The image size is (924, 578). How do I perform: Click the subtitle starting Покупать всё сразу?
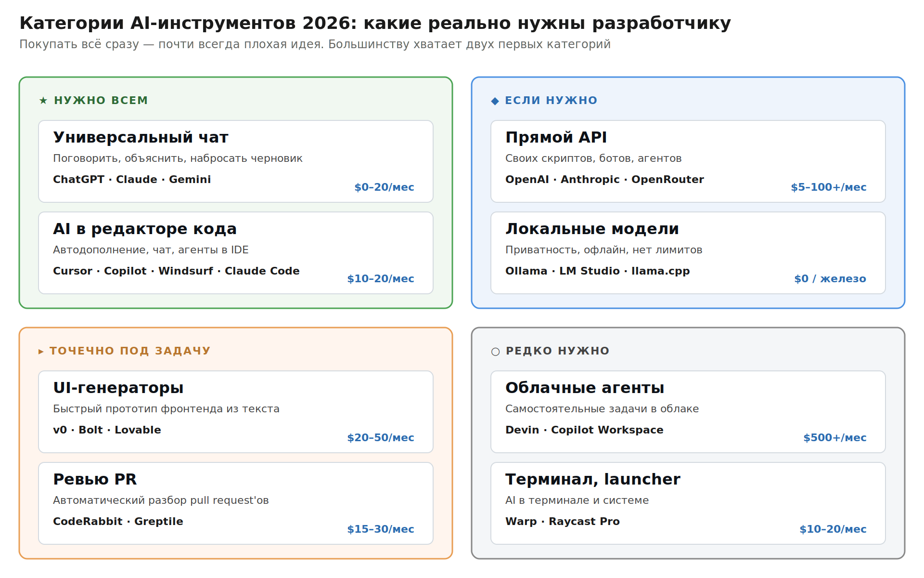(x=315, y=44)
